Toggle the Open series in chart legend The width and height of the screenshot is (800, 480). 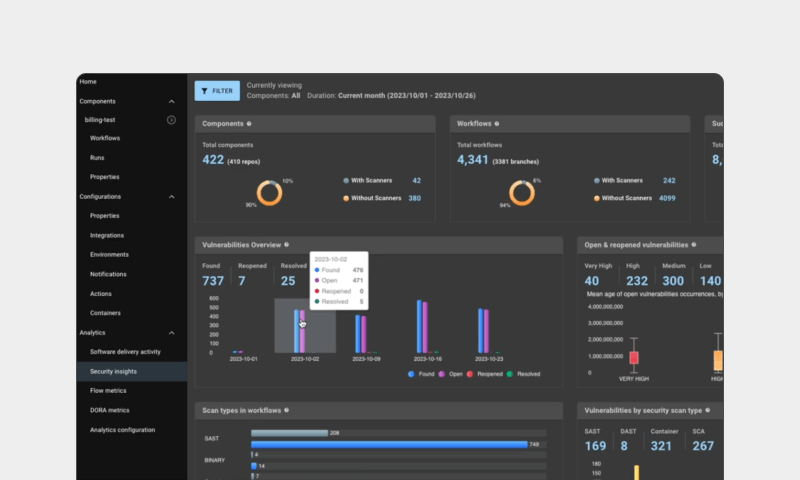(451, 374)
